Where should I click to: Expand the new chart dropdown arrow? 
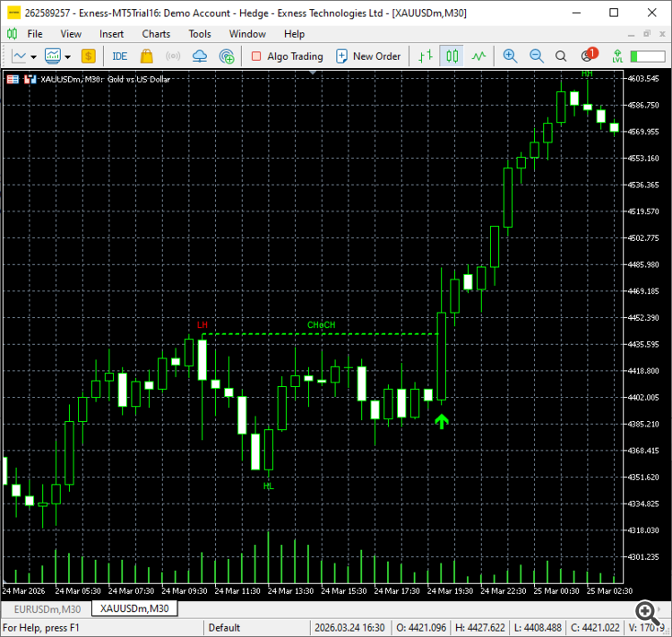[x=33, y=56]
